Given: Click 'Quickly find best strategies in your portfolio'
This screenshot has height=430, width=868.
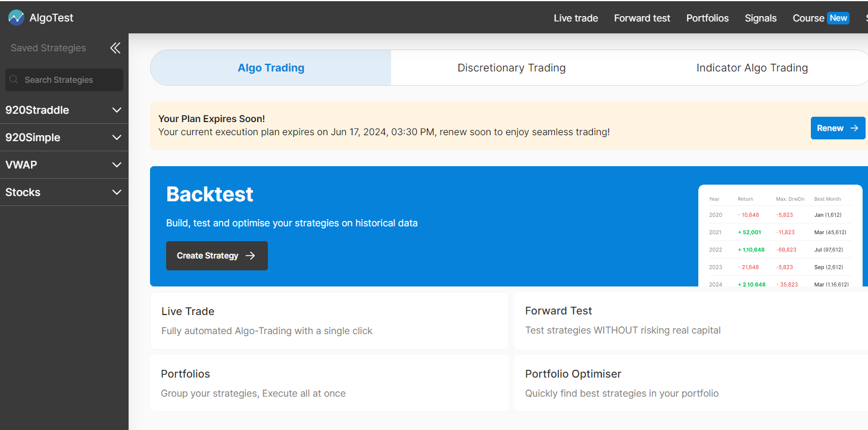Looking at the screenshot, I should click(622, 393).
